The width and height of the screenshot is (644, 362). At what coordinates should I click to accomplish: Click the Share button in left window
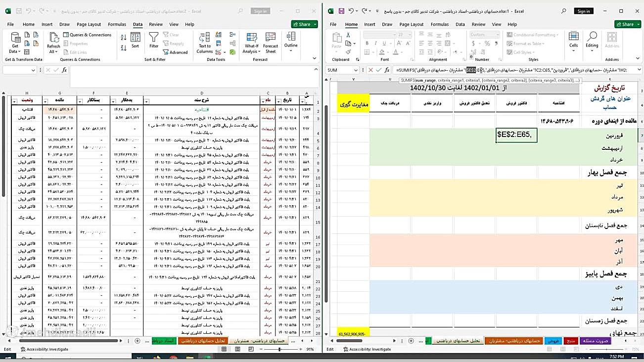click(304, 24)
